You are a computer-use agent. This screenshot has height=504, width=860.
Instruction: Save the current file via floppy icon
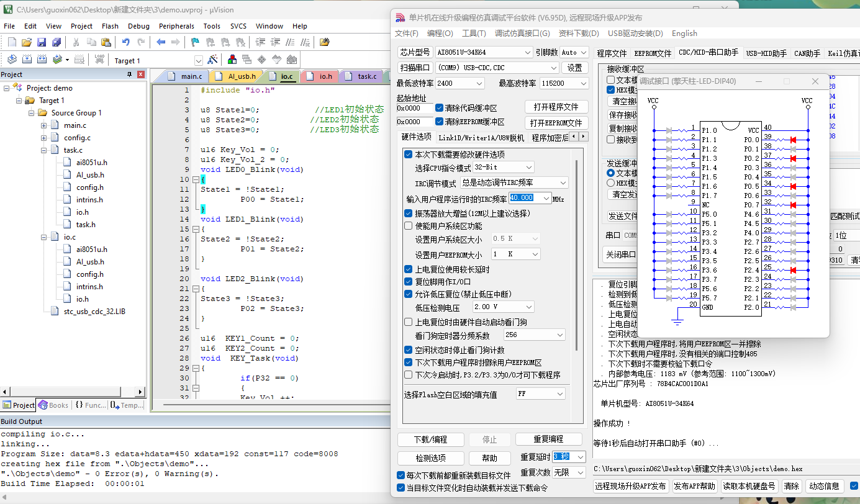click(42, 42)
